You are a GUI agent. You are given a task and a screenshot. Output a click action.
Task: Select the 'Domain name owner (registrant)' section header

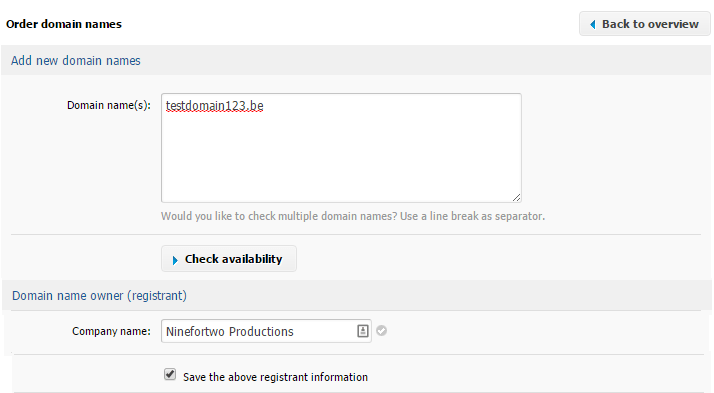tap(99, 296)
